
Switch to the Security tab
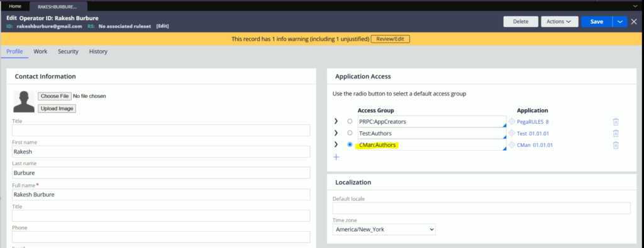point(68,51)
